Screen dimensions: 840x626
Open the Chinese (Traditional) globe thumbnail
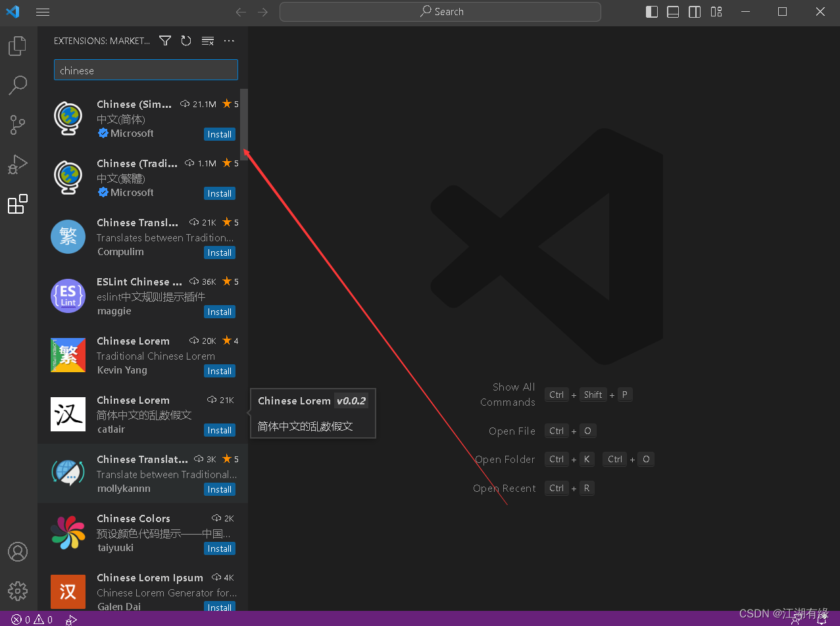tap(68, 178)
